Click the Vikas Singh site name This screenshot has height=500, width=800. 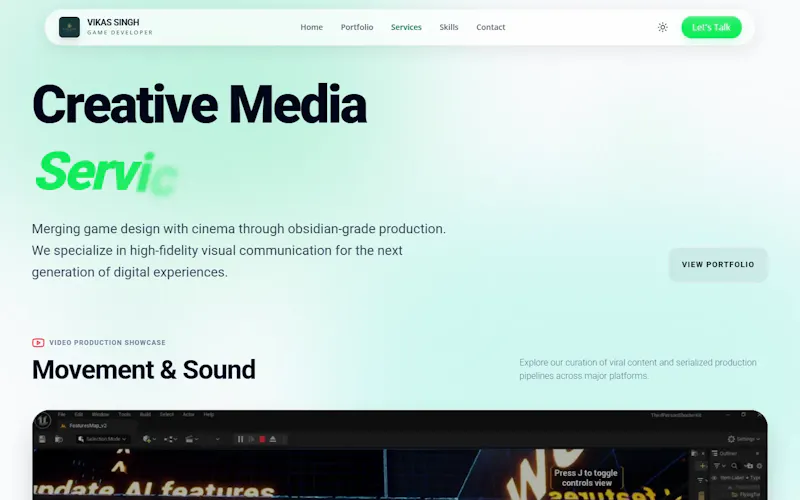click(x=113, y=22)
